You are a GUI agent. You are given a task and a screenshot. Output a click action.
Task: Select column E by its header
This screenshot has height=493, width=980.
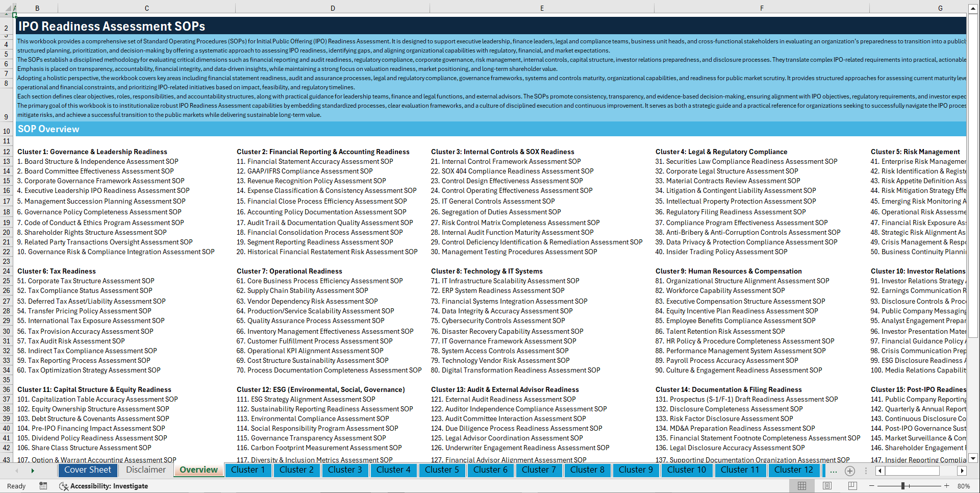tap(542, 8)
